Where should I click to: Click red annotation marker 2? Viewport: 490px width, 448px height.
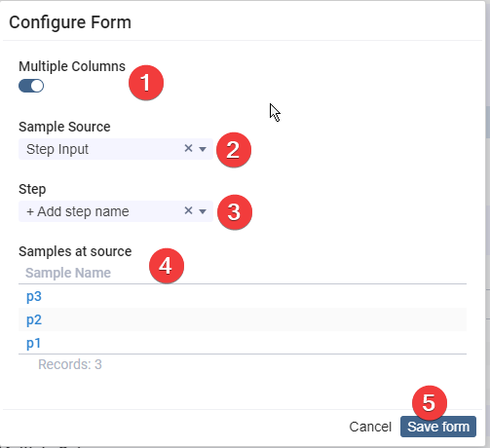pos(234,150)
